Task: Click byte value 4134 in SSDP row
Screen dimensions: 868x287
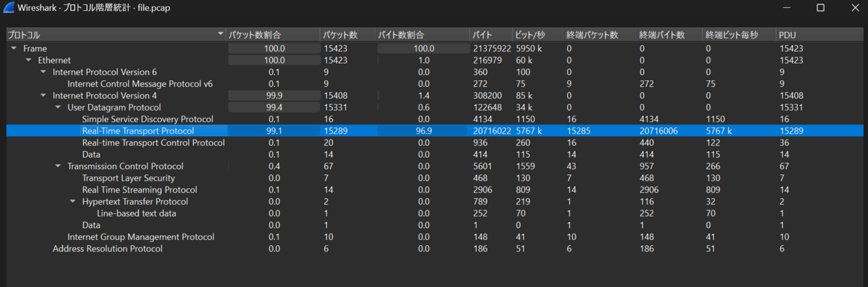Action: (482, 119)
